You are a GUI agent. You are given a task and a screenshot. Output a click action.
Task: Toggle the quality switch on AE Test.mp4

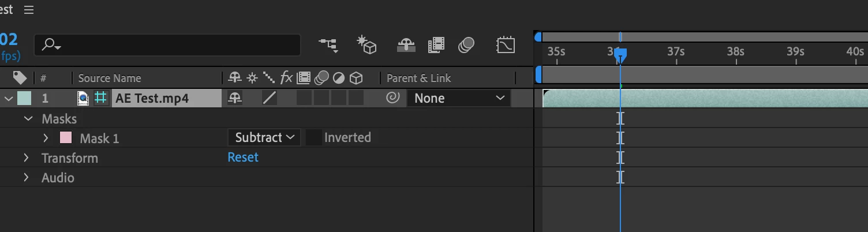coord(270,98)
